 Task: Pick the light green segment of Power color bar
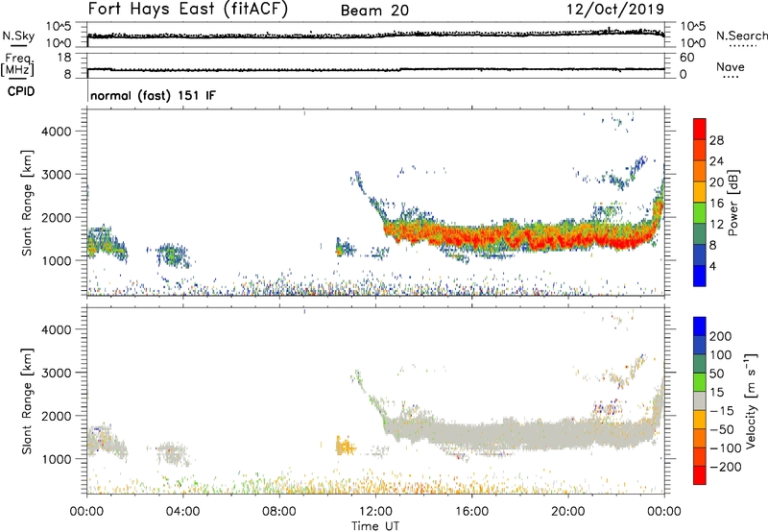[x=700, y=212]
